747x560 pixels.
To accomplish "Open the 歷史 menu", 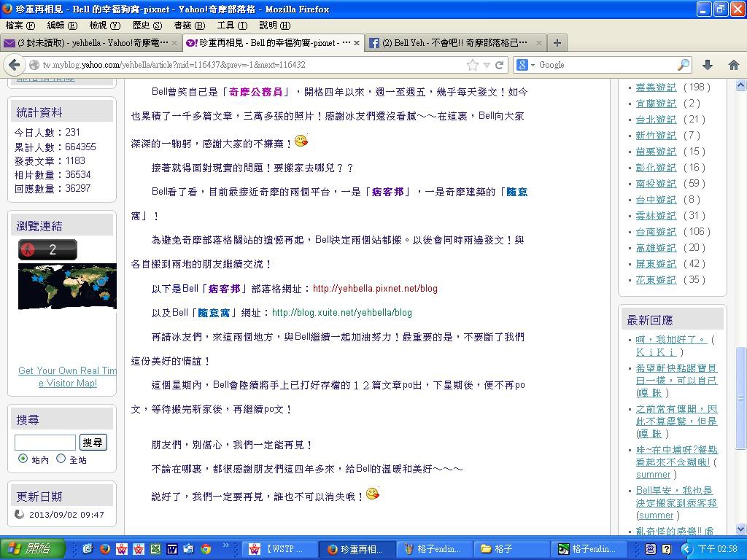I will [147, 26].
